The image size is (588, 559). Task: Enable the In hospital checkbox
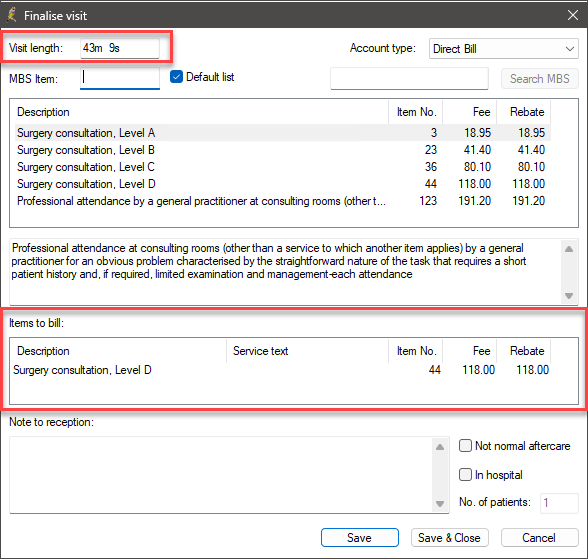(x=465, y=475)
